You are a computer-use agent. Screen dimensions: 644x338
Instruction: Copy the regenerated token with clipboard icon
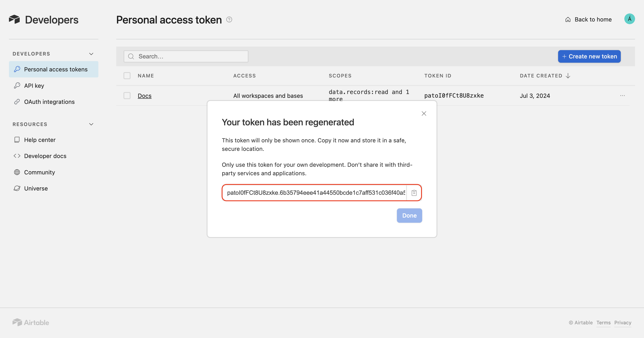pyautogui.click(x=414, y=193)
